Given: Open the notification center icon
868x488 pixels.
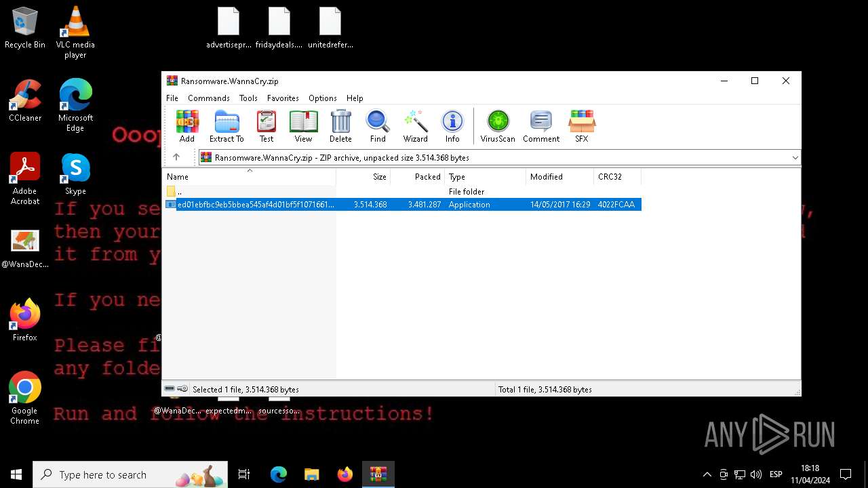Looking at the screenshot, I should tap(846, 474).
